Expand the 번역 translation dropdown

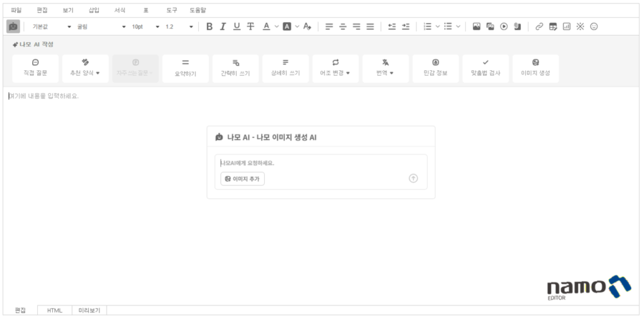tap(385, 68)
